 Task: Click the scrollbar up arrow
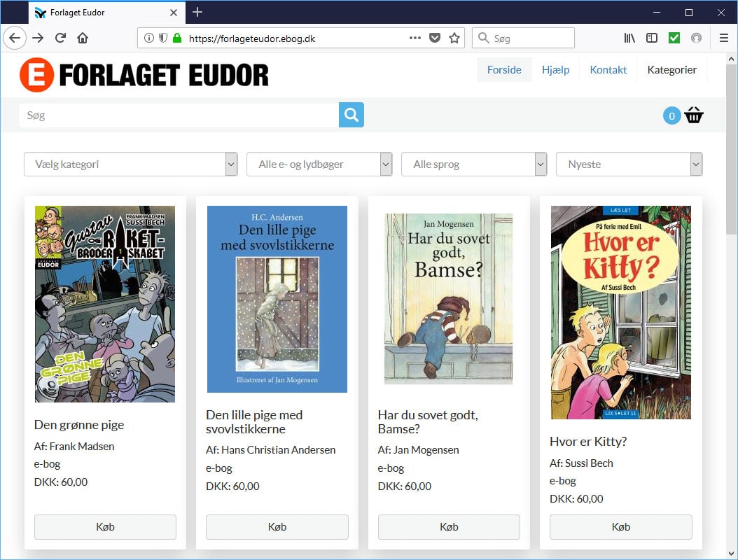(x=731, y=59)
